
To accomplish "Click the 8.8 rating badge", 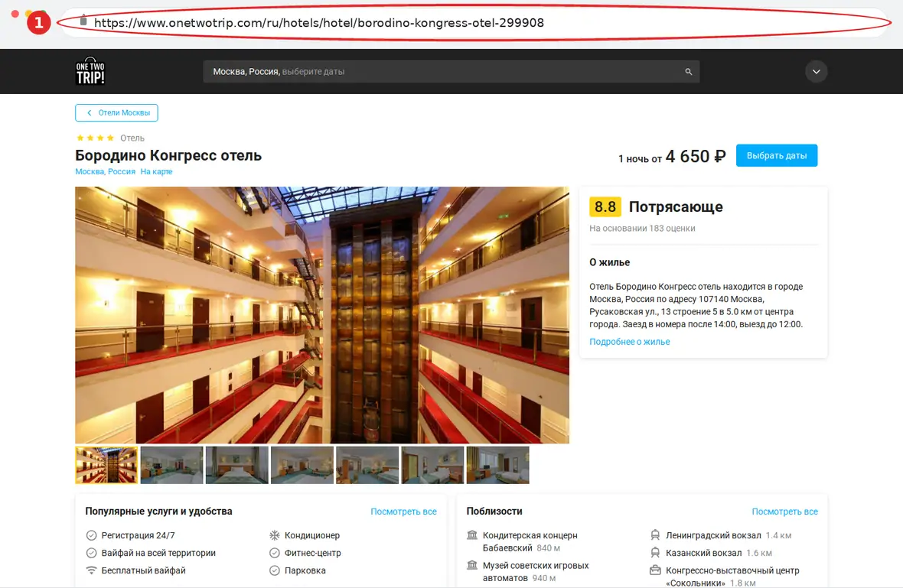I will (605, 206).
